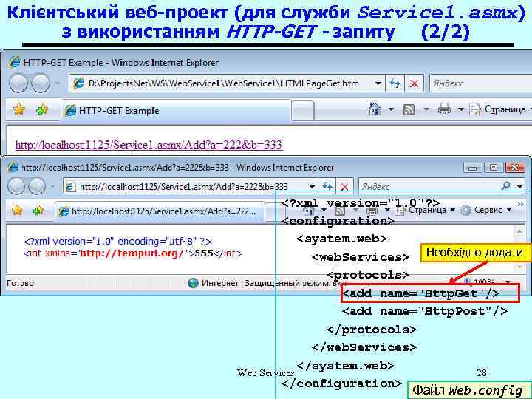Expand Print dropdown arrow in back window

461,109
